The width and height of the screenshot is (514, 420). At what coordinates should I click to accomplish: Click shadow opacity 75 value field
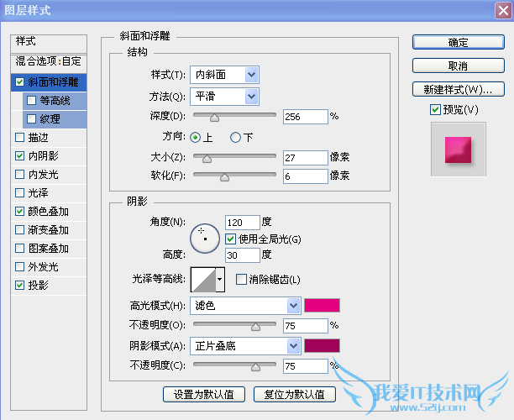click(x=306, y=366)
